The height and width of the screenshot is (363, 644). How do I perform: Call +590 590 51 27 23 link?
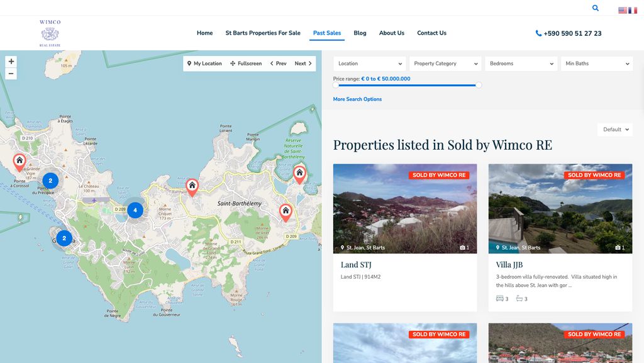coord(572,33)
